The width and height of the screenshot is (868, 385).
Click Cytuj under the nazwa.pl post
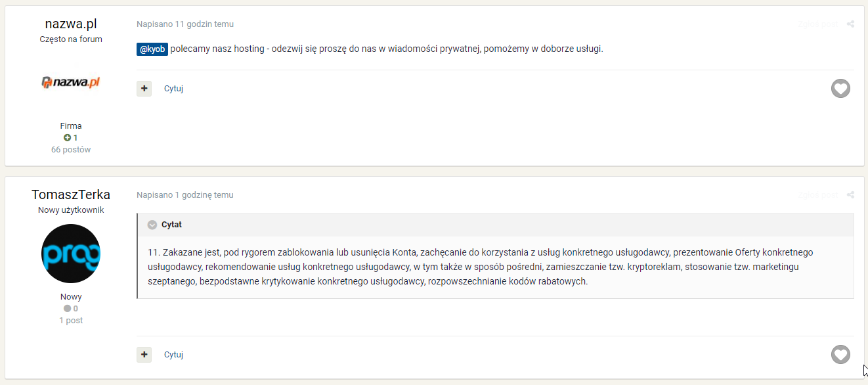click(x=173, y=89)
